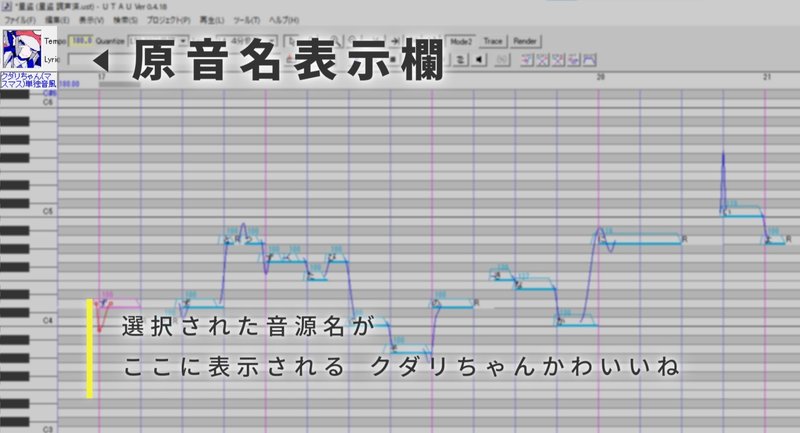Click the voicebank name クダリちゃん label
This screenshot has width=800, height=433.
(29, 80)
